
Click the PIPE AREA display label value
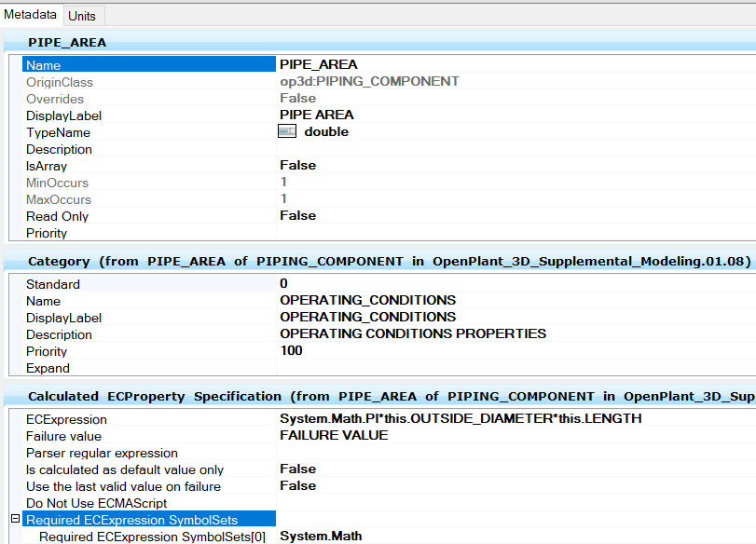point(317,115)
